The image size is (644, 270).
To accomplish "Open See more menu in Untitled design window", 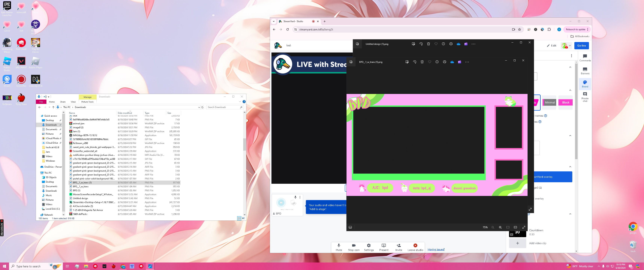I will click(473, 44).
